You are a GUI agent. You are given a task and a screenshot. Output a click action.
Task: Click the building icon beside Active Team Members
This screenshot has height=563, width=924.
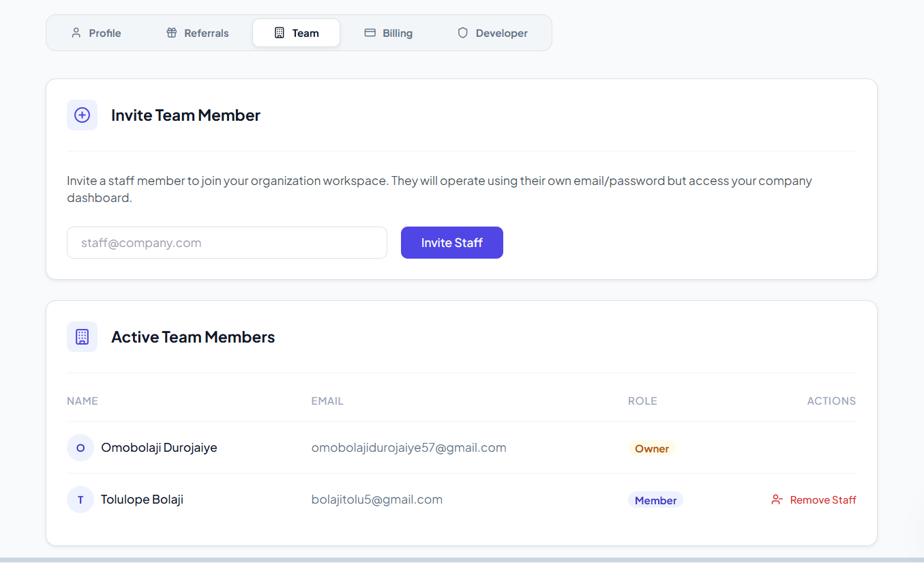(82, 337)
